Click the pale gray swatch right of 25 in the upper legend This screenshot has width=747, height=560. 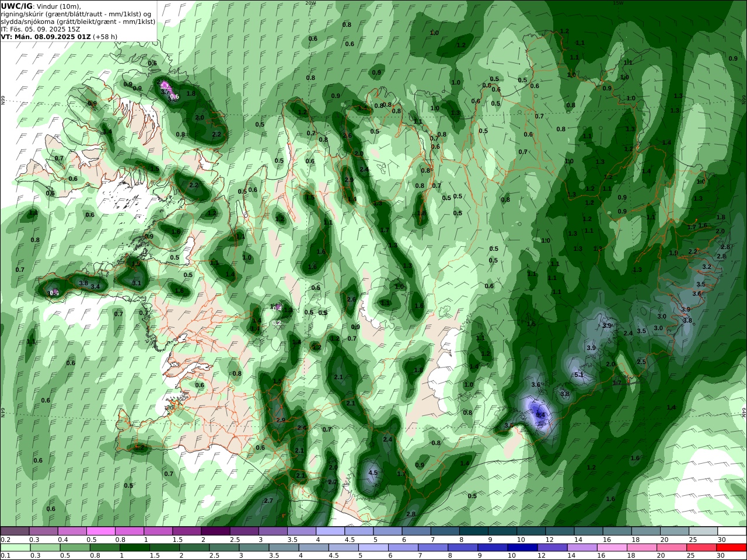(x=703, y=531)
